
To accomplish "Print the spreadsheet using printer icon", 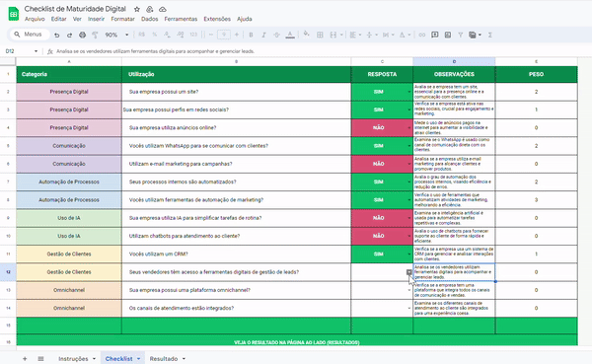I will click(x=82, y=35).
